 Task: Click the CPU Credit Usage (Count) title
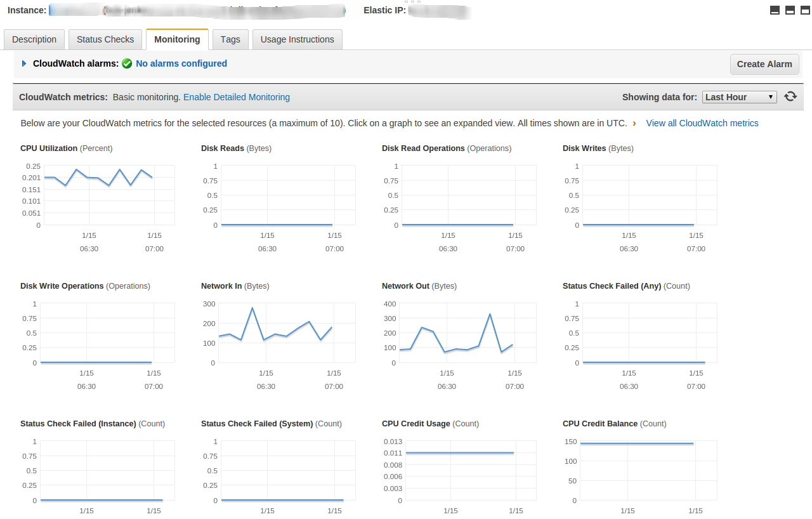coord(430,424)
